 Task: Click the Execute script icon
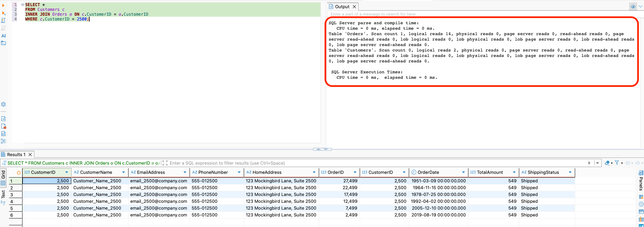click(x=3, y=20)
